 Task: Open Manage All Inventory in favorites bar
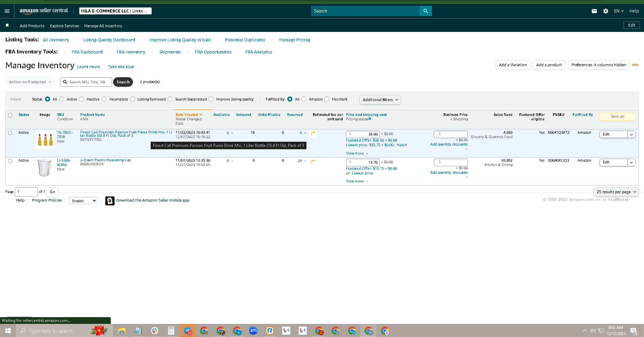(x=103, y=26)
